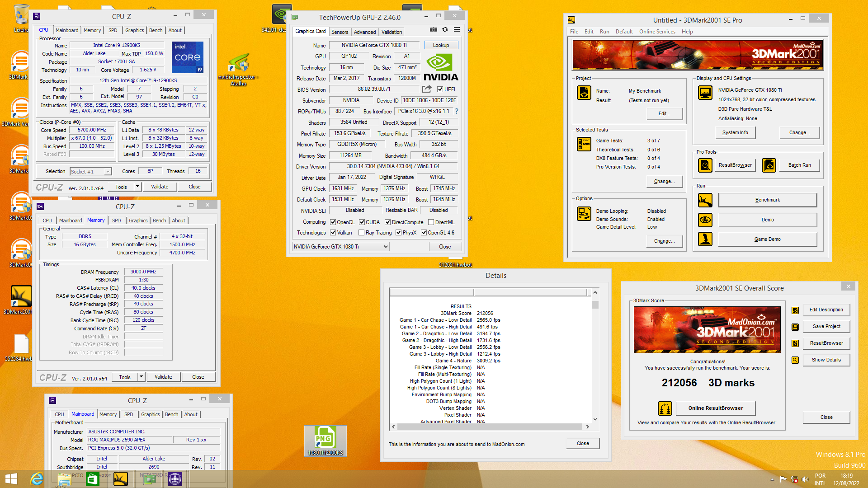
Task: Toggle UEFI checkbox in GPU-Z
Action: (x=440, y=89)
